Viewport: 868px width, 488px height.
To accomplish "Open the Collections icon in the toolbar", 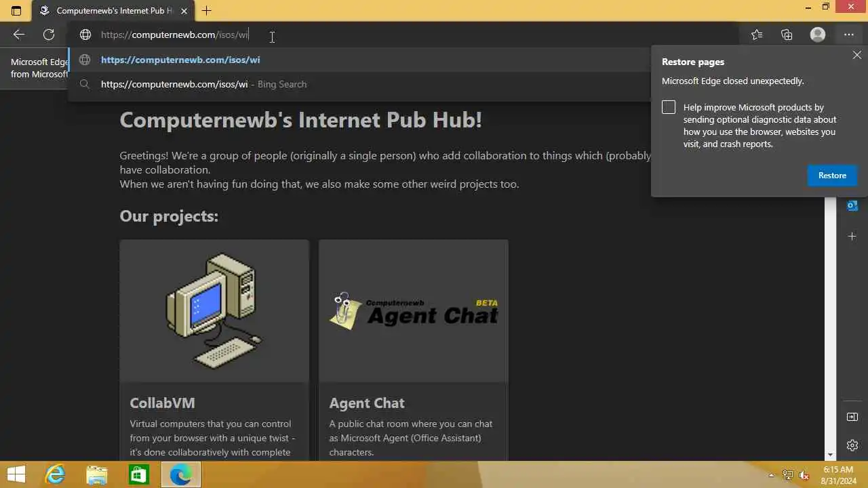I will pyautogui.click(x=787, y=35).
